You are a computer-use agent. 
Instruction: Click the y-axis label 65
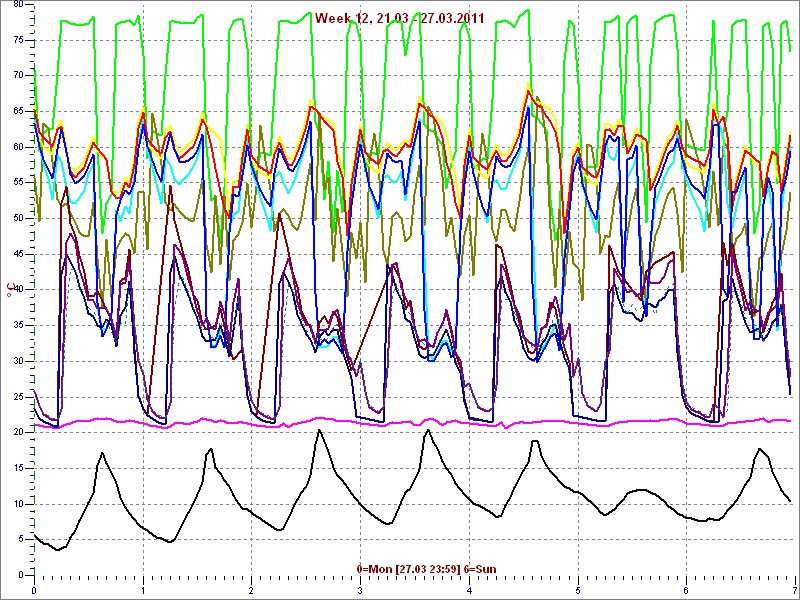tap(18, 111)
